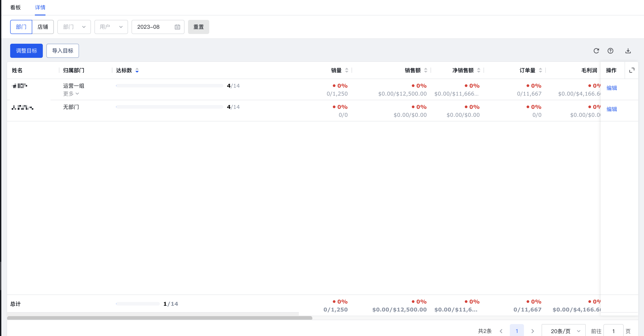Refresh the table with the reload icon

click(x=596, y=51)
